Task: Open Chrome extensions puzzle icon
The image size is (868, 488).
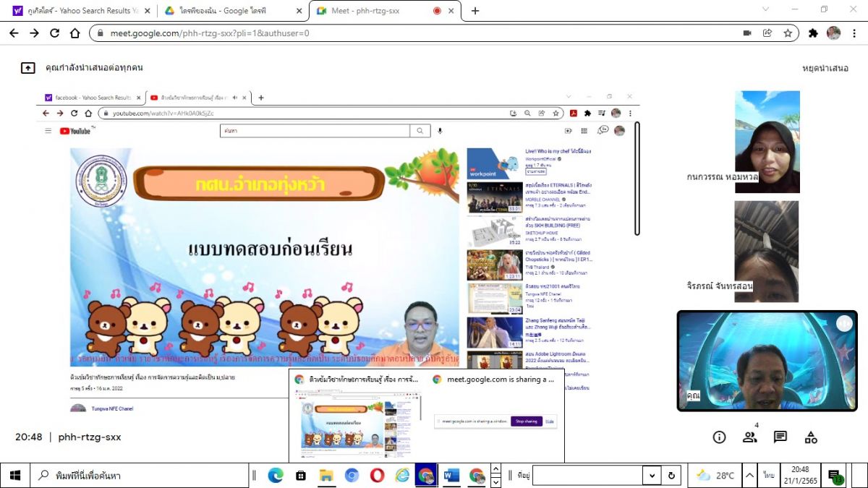Action: [813, 33]
